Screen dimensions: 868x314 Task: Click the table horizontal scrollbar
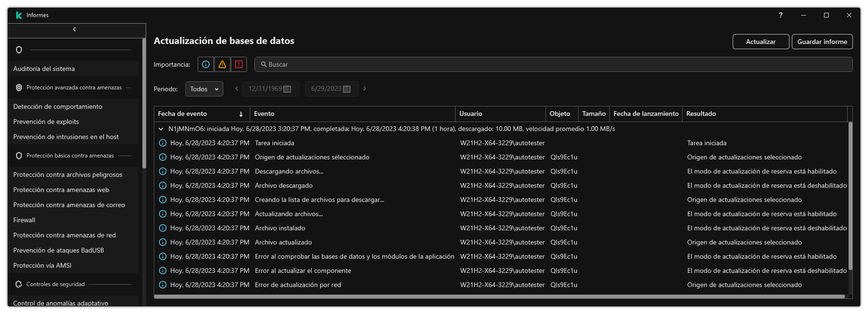(x=500, y=297)
